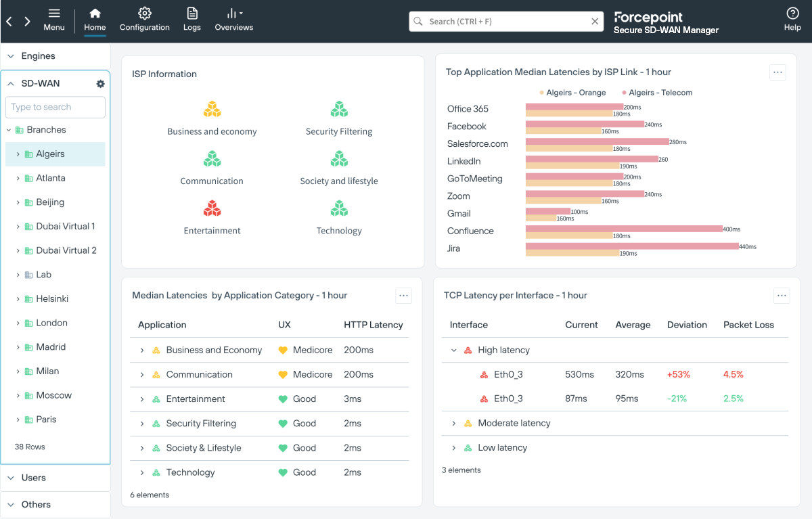Viewport: 812px width, 519px height.
Task: Click the Communication cubes icon
Action: tap(212, 158)
